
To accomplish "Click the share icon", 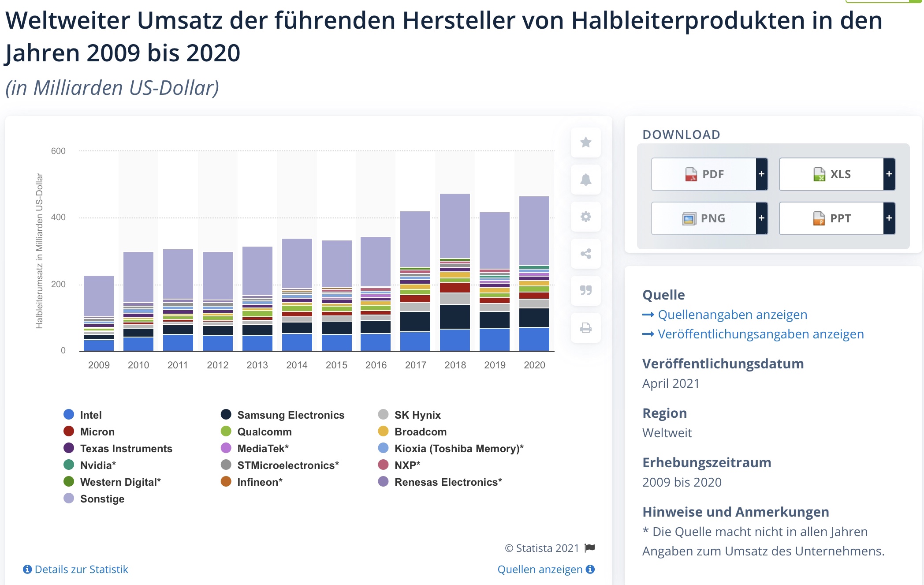I will coord(585,254).
